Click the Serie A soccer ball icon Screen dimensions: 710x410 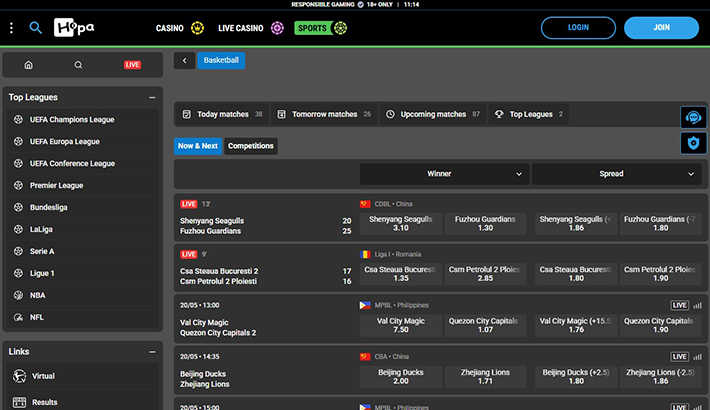tap(18, 251)
